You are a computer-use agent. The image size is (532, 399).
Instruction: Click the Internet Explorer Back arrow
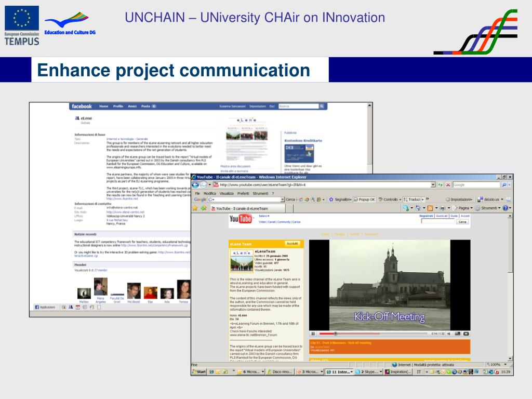point(195,185)
